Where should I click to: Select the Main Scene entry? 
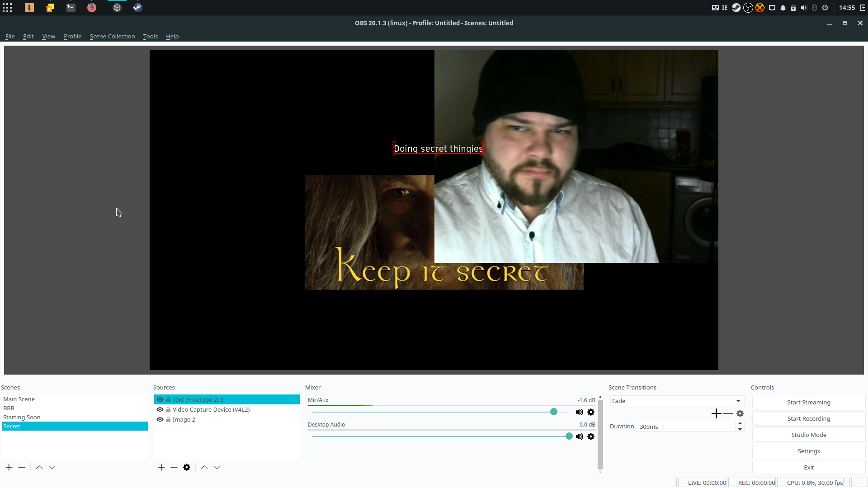pyautogui.click(x=75, y=399)
